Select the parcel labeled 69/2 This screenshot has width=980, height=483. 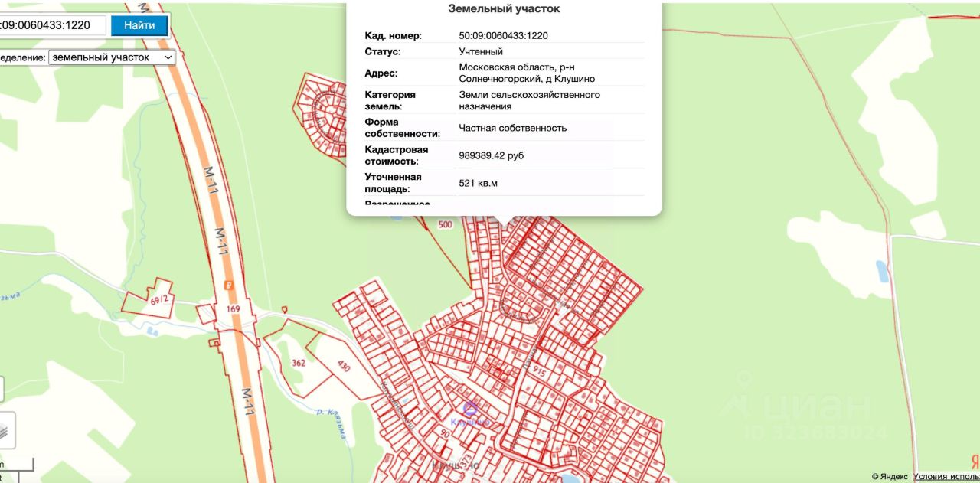(x=159, y=300)
